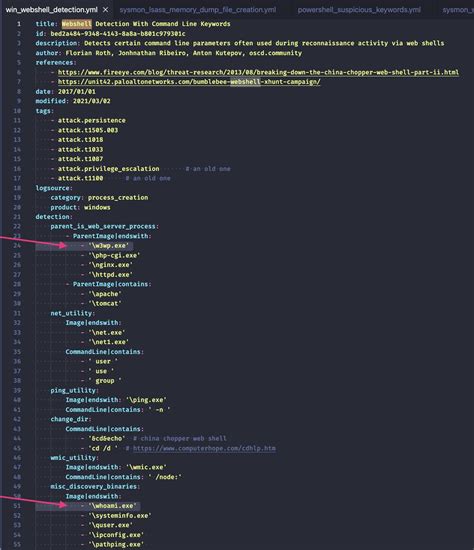Click the '\php-cgi.exe' entry
The height and width of the screenshot is (550, 474).
tap(114, 255)
